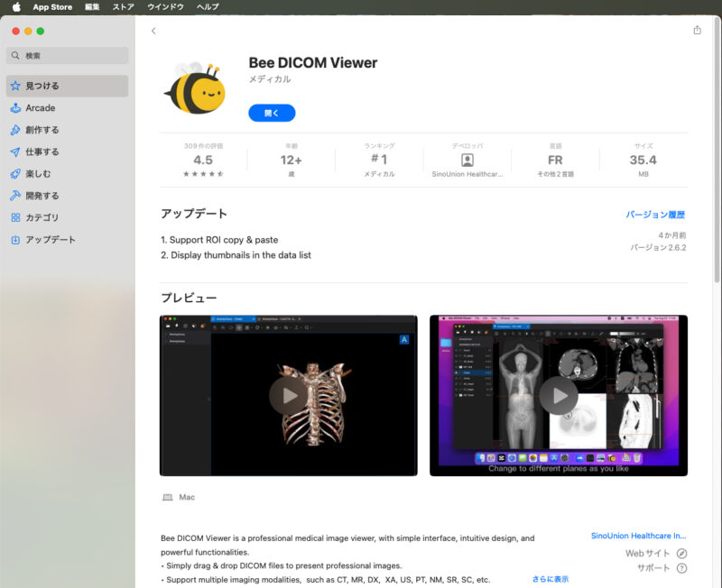Screen dimensions: 722x588
Task: Open the バージョン履歴 link
Action: tap(655, 215)
